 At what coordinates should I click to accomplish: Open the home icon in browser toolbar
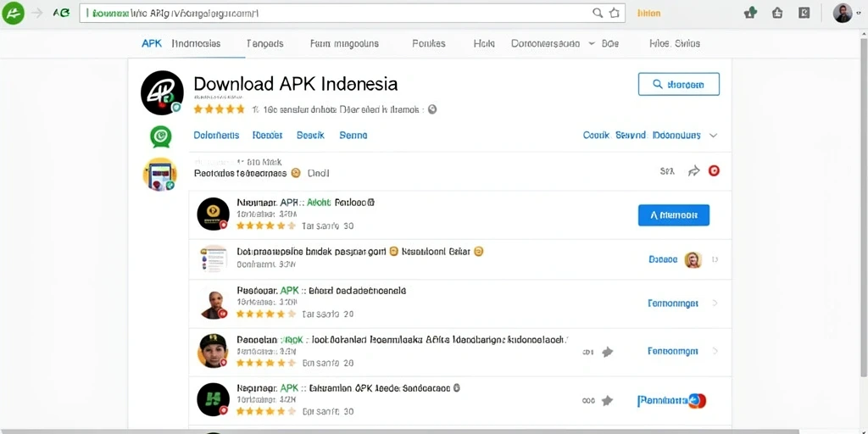pyautogui.click(x=777, y=14)
